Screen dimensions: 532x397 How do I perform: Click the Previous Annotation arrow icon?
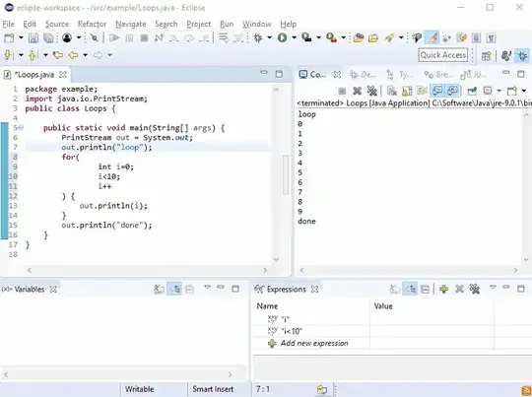point(33,54)
